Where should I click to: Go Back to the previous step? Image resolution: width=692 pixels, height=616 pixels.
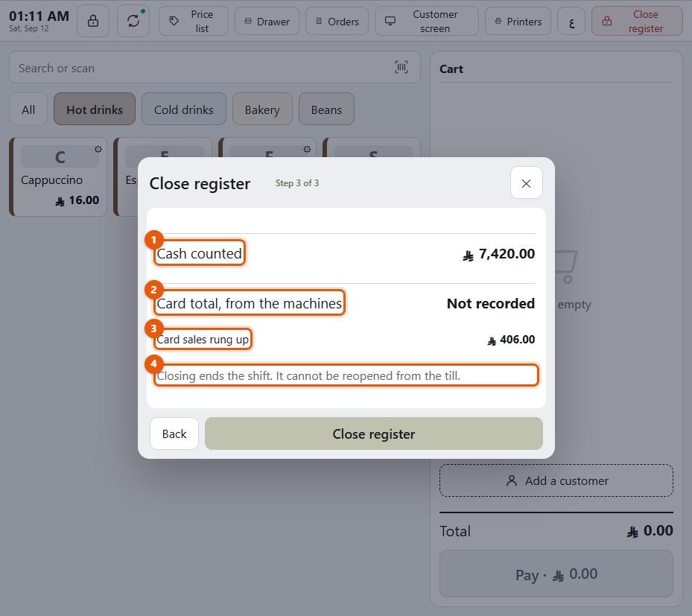[174, 434]
